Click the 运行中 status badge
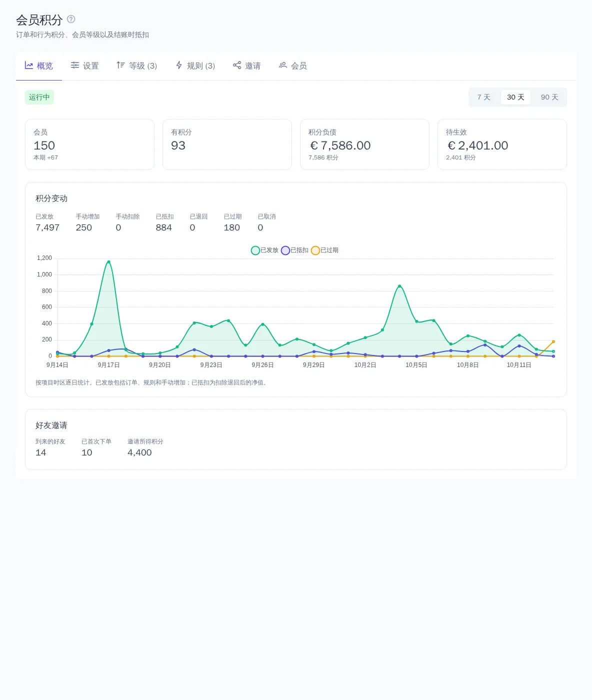This screenshot has width=592, height=700. 39,97
